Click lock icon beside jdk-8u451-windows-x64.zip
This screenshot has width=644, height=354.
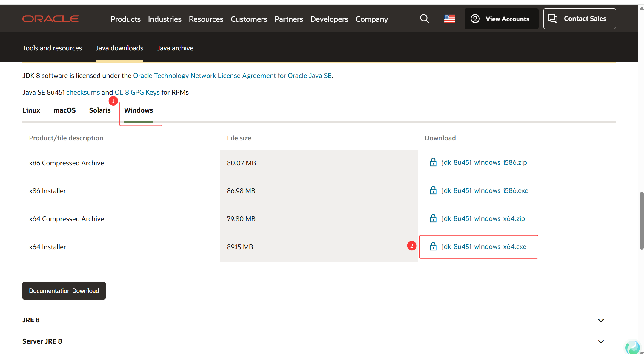pos(433,218)
